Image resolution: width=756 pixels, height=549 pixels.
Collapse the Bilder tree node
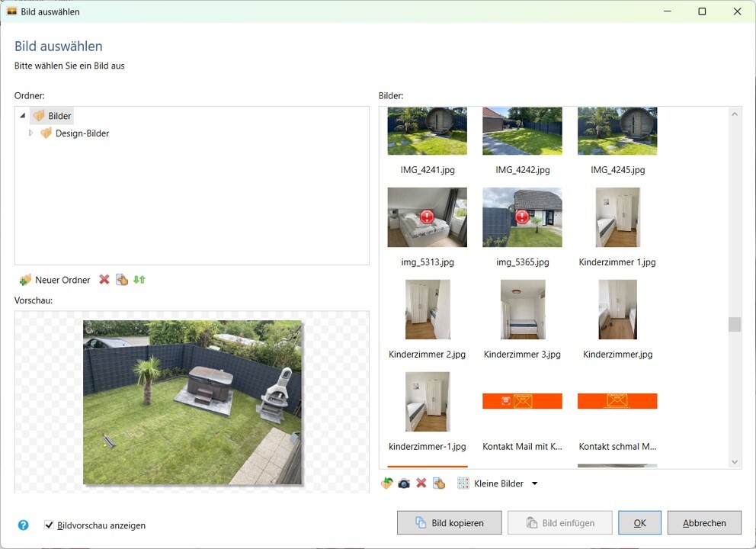[x=22, y=116]
